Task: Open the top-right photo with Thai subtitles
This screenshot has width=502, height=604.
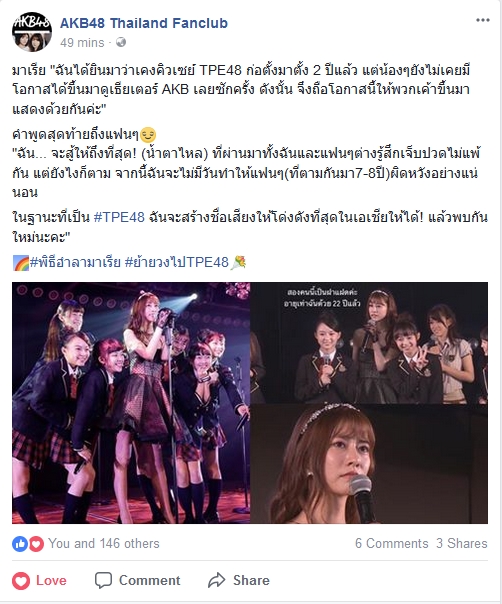Action: [369, 343]
